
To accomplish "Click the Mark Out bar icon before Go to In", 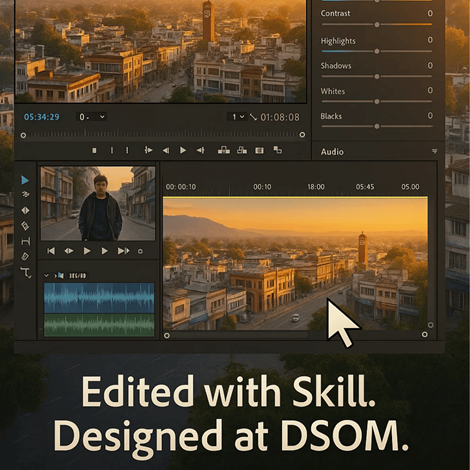I will pyautogui.click(x=127, y=151).
